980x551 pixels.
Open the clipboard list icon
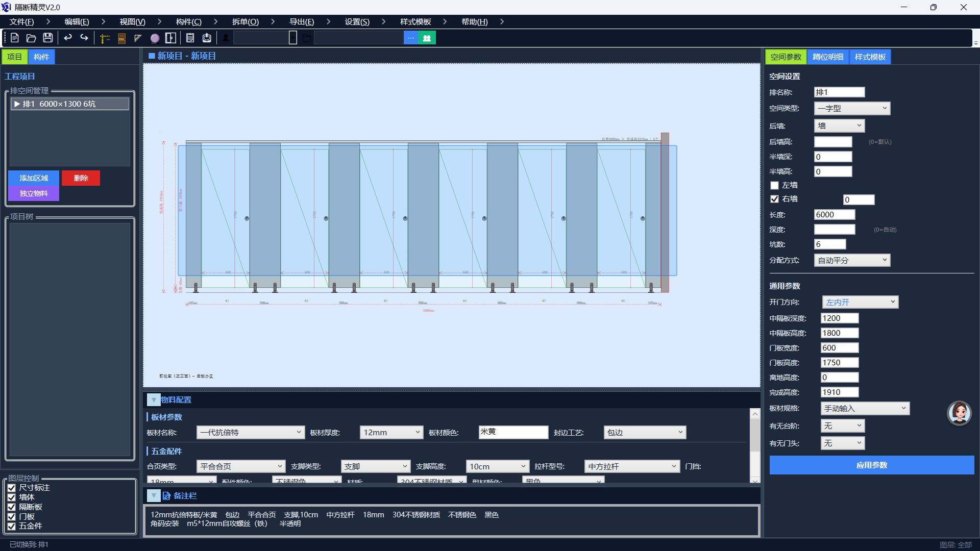(190, 38)
